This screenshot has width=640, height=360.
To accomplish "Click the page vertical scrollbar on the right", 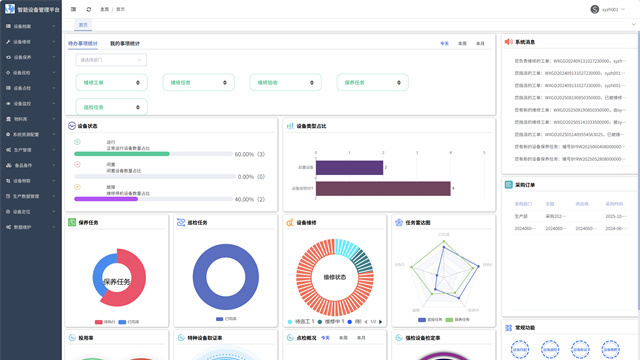I will [x=638, y=171].
